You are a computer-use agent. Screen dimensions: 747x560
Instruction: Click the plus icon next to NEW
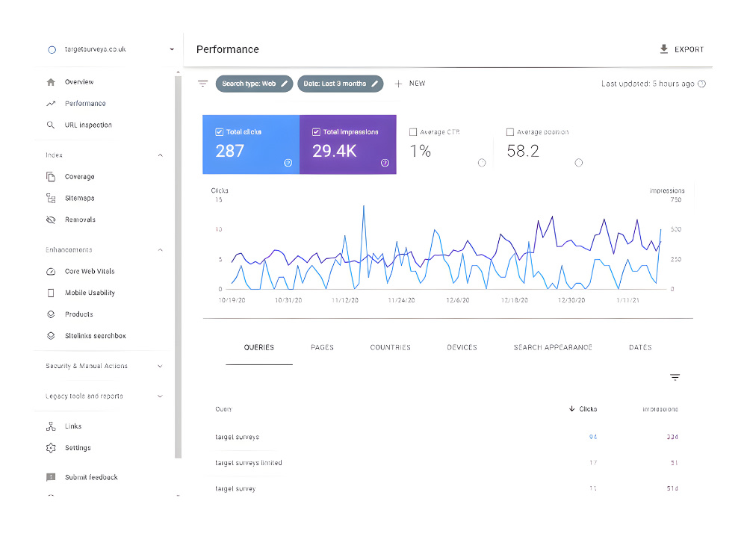pos(398,84)
